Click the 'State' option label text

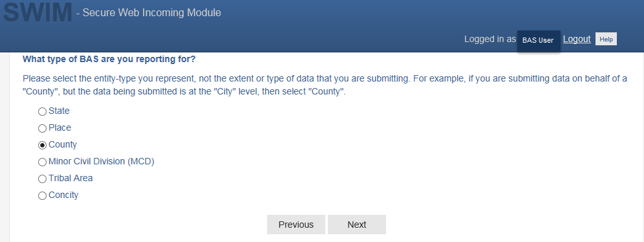(x=59, y=111)
